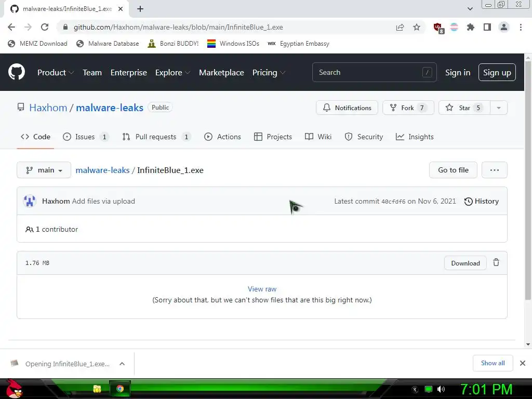Expand the Product menu

point(56,72)
